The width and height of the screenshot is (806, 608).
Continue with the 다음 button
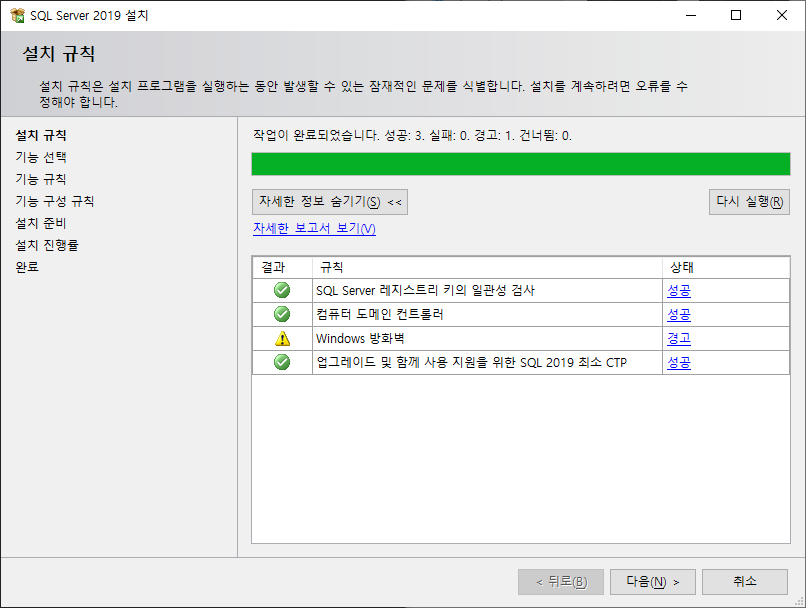click(x=652, y=582)
